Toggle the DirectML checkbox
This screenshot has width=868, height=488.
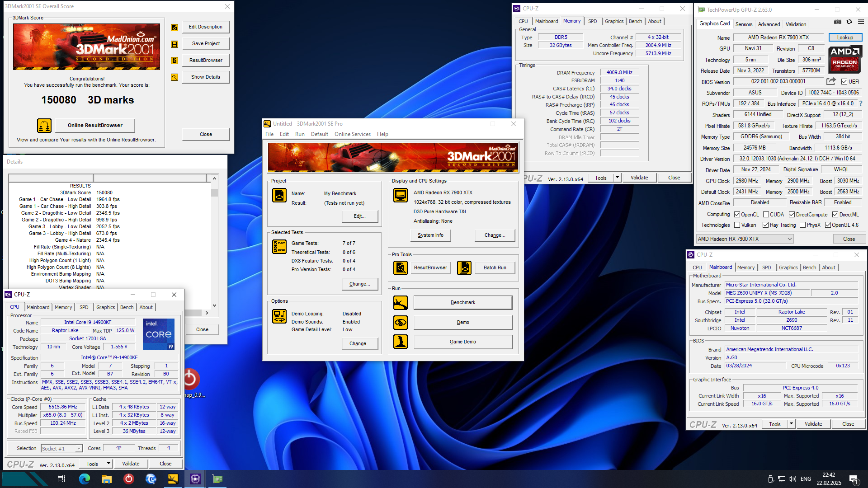click(x=835, y=215)
